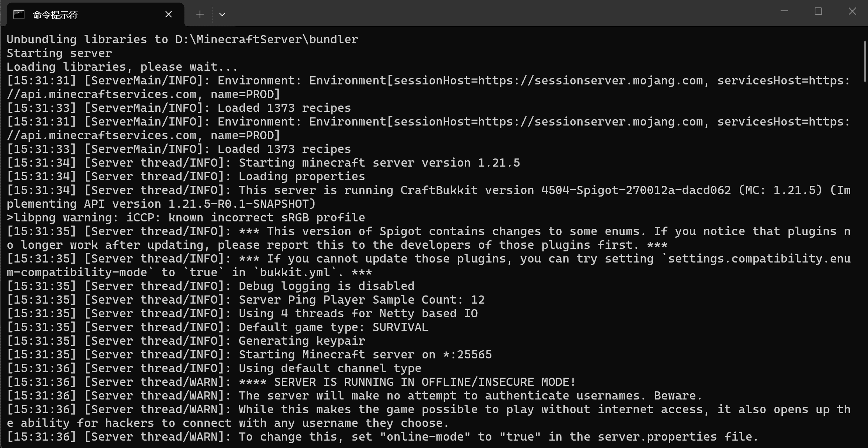Click the scrollbar track below the thumb
The image size is (868, 448).
tap(865, 259)
